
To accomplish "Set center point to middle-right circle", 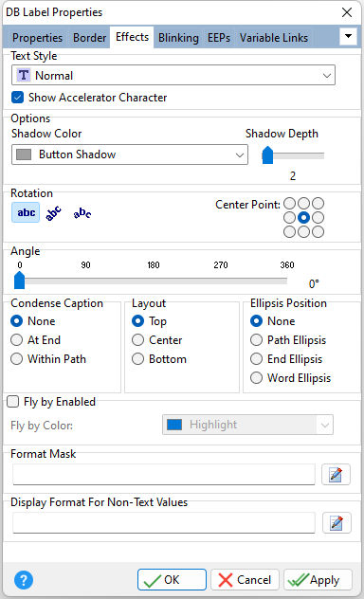I will coord(318,217).
